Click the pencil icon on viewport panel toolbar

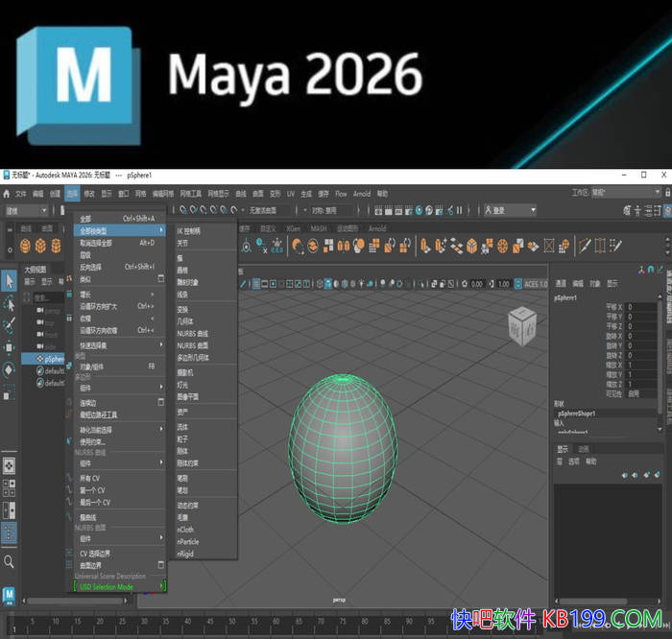pyautogui.click(x=243, y=284)
